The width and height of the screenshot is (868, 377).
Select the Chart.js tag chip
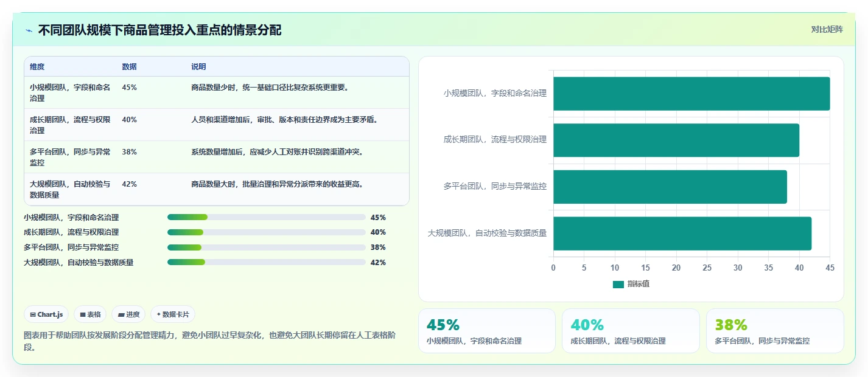tap(47, 314)
